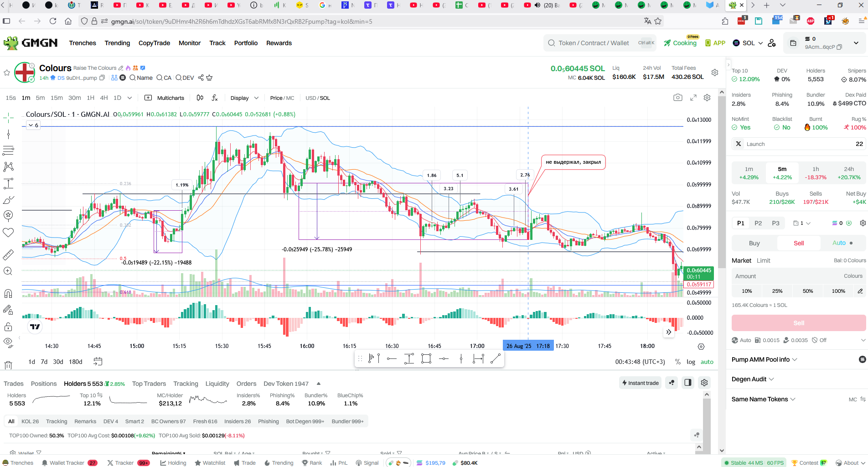868x467 pixels.
Task: Open the indicators fx menu
Action: click(x=215, y=98)
